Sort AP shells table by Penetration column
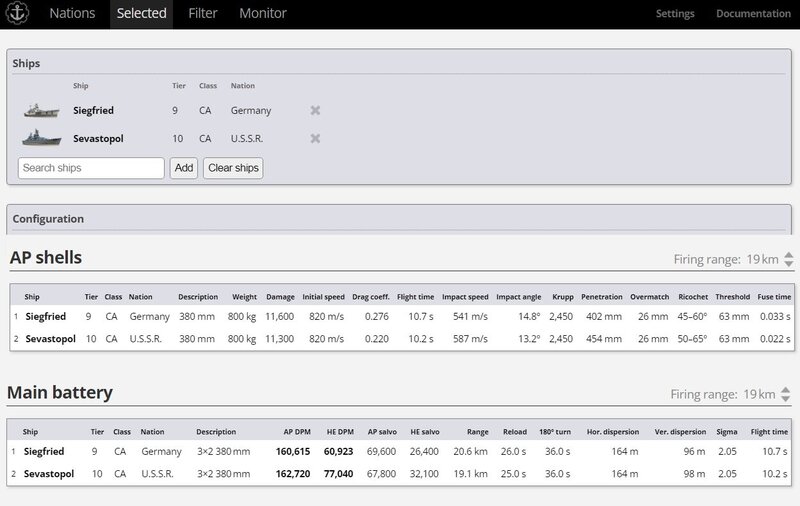 (602, 297)
